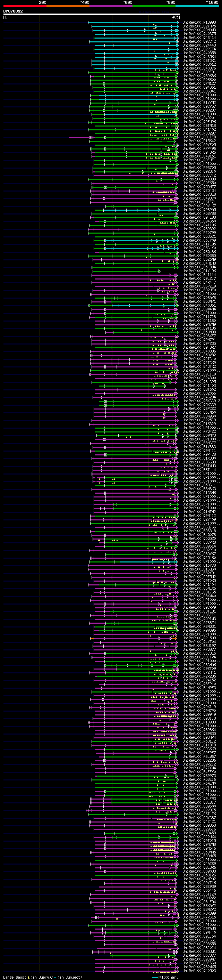Select hit UniRef100_B8CCT2
The height and width of the screenshot is (980, 222).
(x=199, y=175)
